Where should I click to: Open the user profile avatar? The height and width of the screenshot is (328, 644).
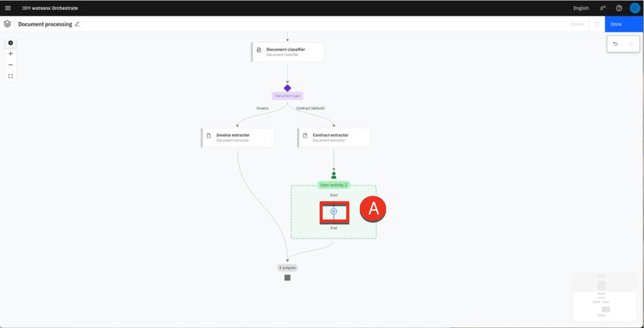click(634, 8)
